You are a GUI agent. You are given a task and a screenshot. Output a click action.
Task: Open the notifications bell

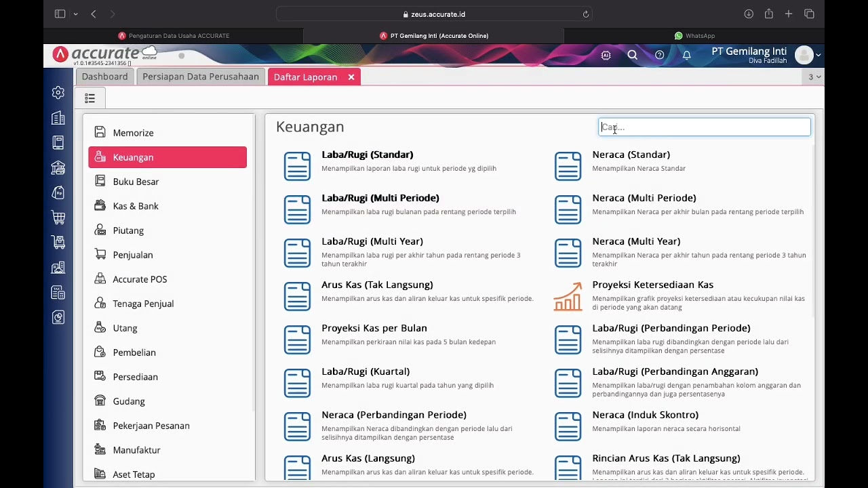point(686,56)
